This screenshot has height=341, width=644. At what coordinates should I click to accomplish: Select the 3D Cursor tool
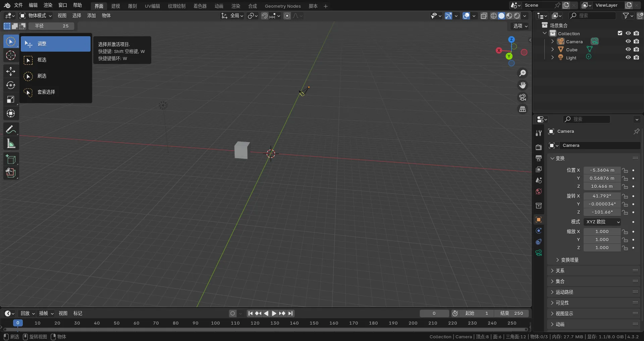[x=11, y=55]
